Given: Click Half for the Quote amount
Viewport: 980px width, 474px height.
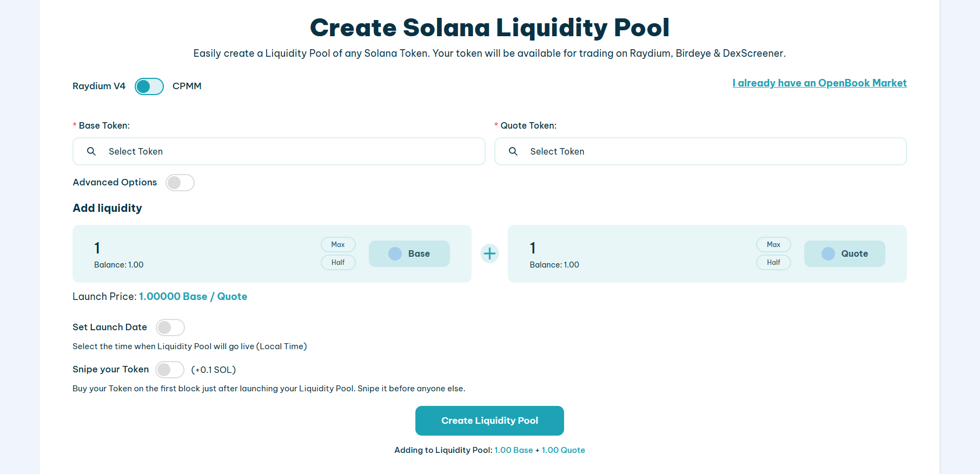Looking at the screenshot, I should click(x=773, y=262).
